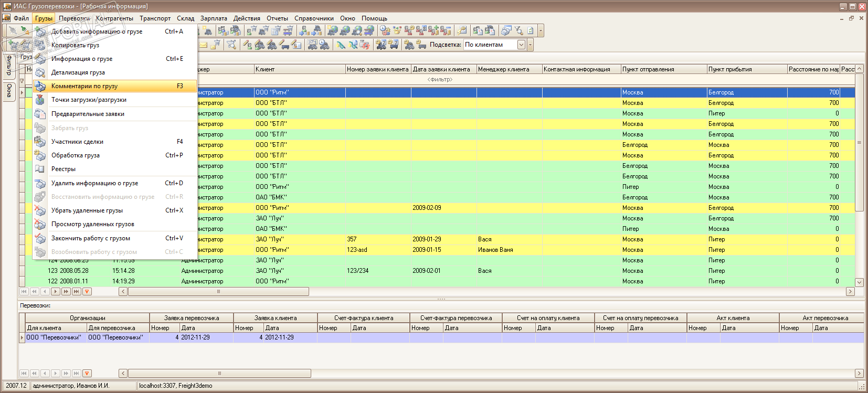The image size is (868, 393).
Task: Click the orange filter button below cargo grid
Action: 87,291
